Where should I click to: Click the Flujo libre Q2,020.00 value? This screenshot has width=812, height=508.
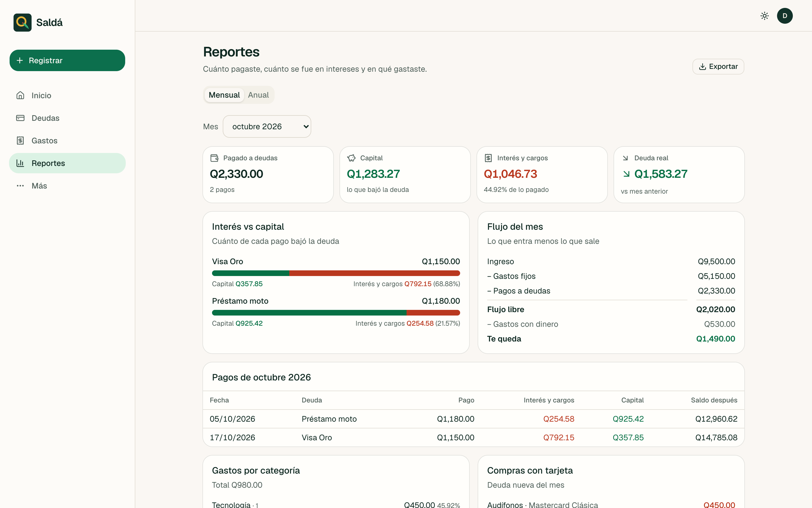pyautogui.click(x=716, y=309)
